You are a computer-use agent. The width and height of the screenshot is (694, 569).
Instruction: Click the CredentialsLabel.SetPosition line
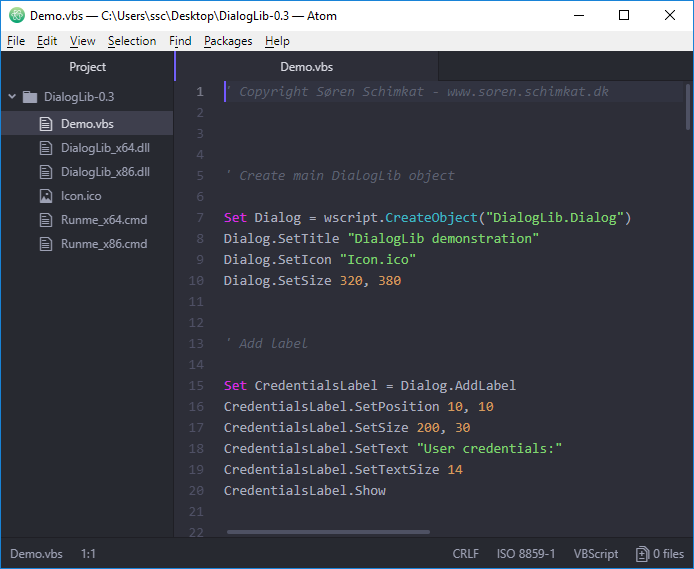coord(359,407)
